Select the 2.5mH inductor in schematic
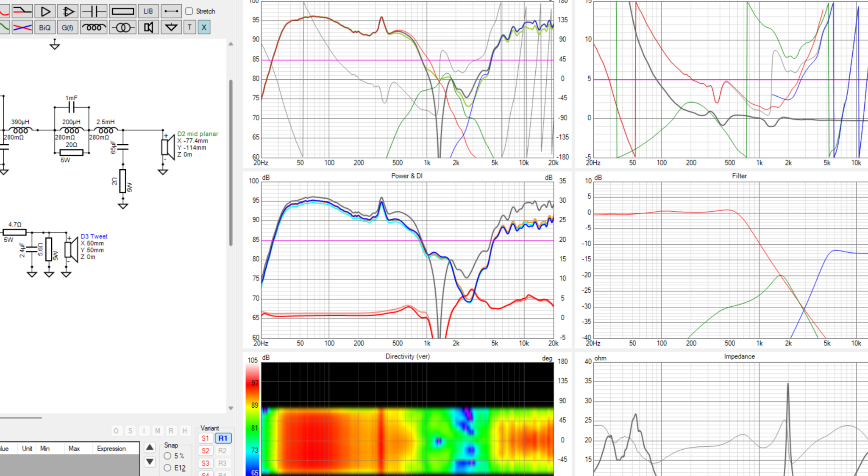 [105, 129]
